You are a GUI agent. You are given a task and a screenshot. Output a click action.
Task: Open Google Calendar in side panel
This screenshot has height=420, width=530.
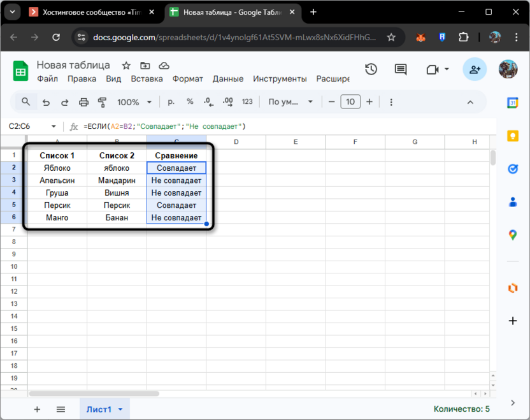click(x=513, y=103)
